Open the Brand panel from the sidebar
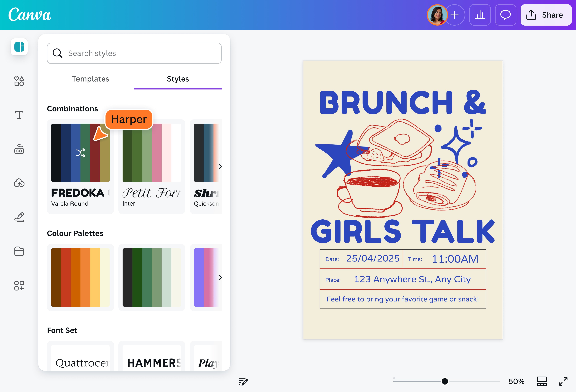The height and width of the screenshot is (392, 576). point(19,149)
